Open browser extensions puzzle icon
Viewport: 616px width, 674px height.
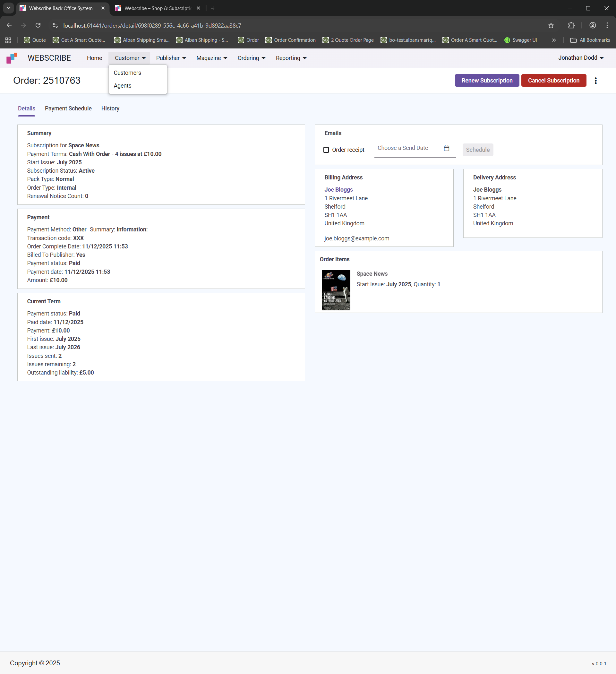[571, 25]
